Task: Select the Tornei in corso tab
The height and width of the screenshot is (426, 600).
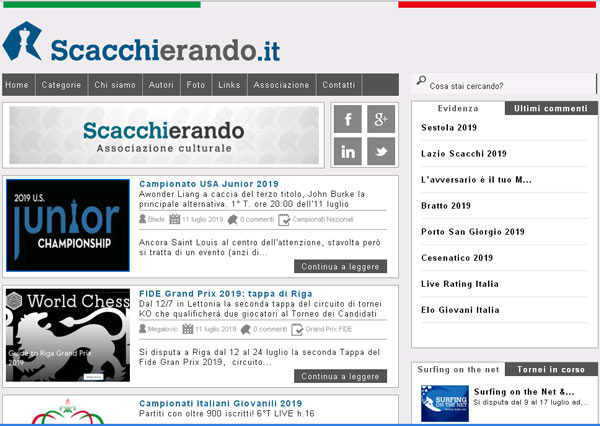Action: pos(551,369)
